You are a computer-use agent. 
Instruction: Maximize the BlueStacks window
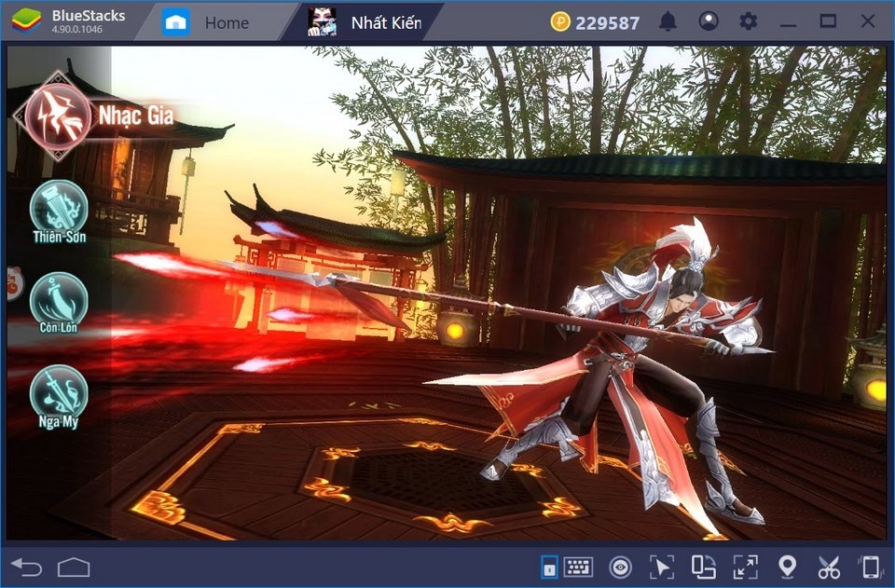[828, 21]
